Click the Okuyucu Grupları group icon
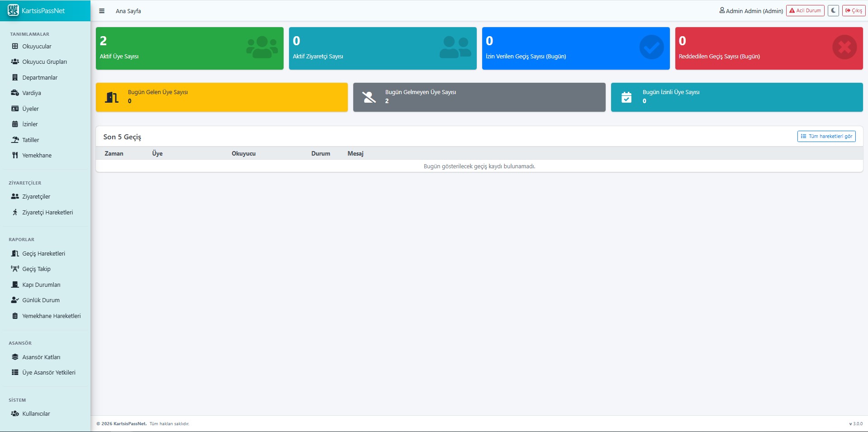This screenshot has width=868, height=432. 15,62
